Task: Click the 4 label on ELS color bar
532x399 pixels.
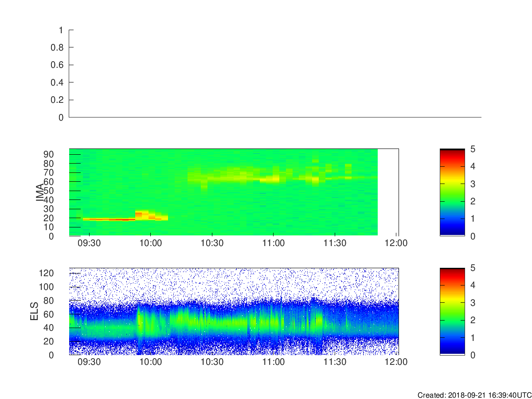Action: pos(472,285)
